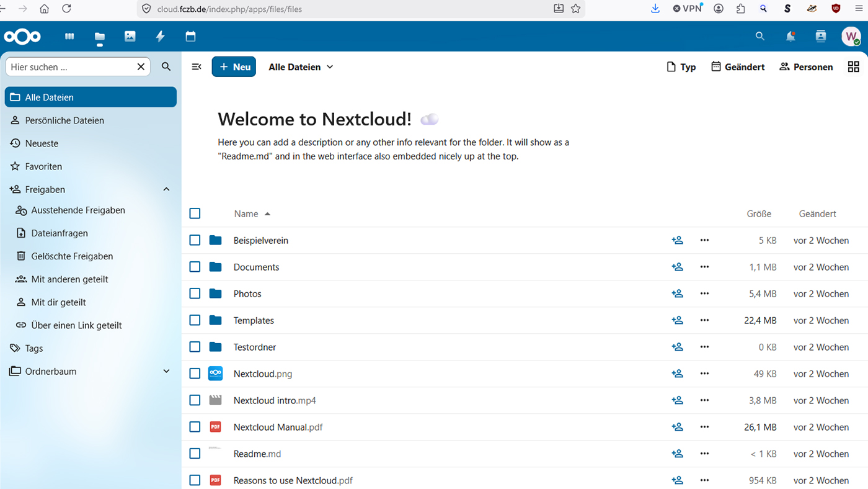The width and height of the screenshot is (868, 489).
Task: Tick the Beispielverein checkbox
Action: pyautogui.click(x=195, y=240)
